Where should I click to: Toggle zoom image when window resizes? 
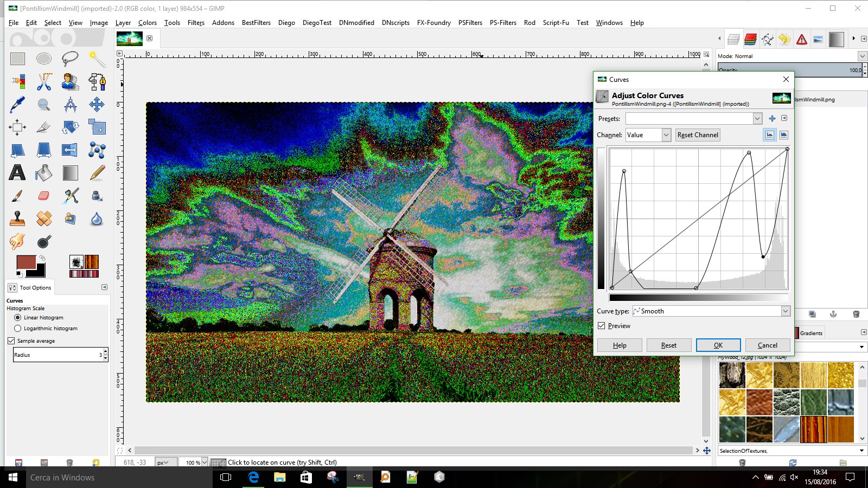[x=706, y=54]
